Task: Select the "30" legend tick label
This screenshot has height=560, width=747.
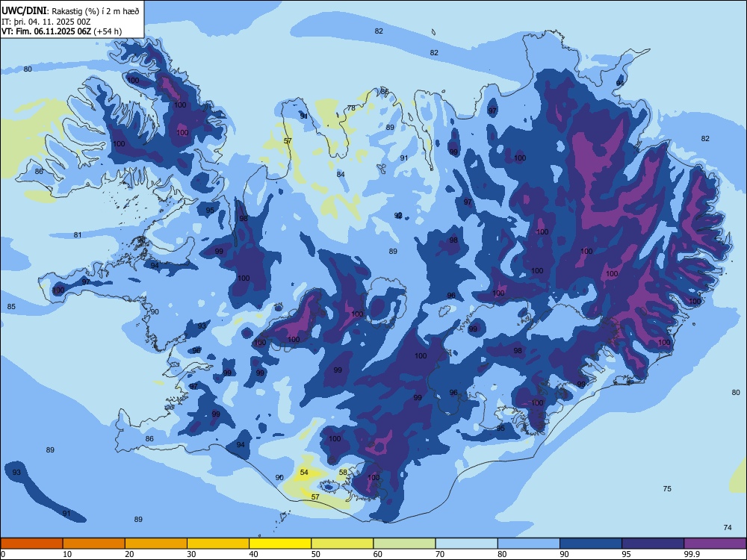Action: tap(191, 554)
